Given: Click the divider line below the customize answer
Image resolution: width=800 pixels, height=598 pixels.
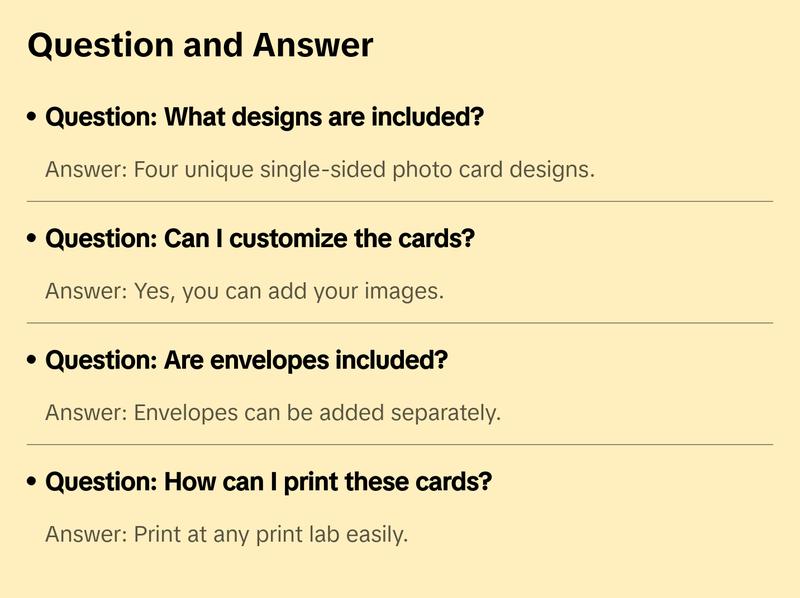Looking at the screenshot, I should (x=400, y=323).
